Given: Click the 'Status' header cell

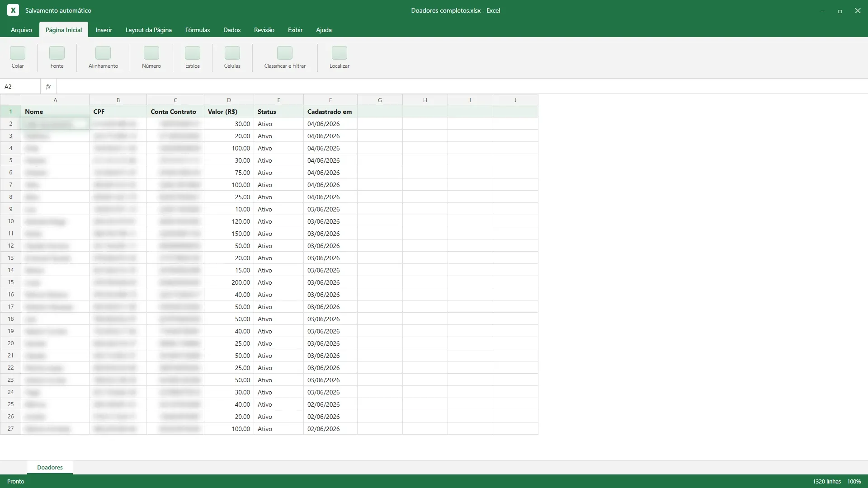Looking at the screenshot, I should coord(278,112).
